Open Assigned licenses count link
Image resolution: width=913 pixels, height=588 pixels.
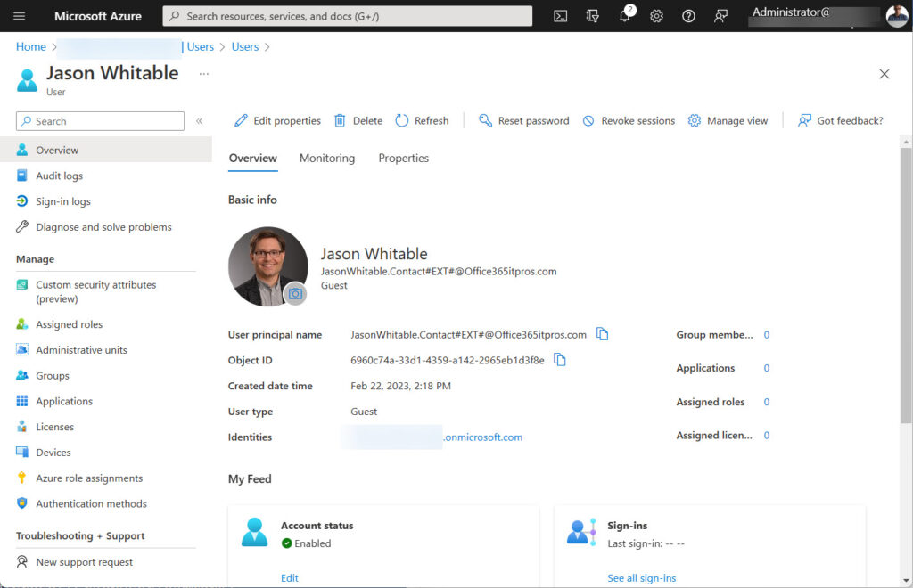(766, 435)
